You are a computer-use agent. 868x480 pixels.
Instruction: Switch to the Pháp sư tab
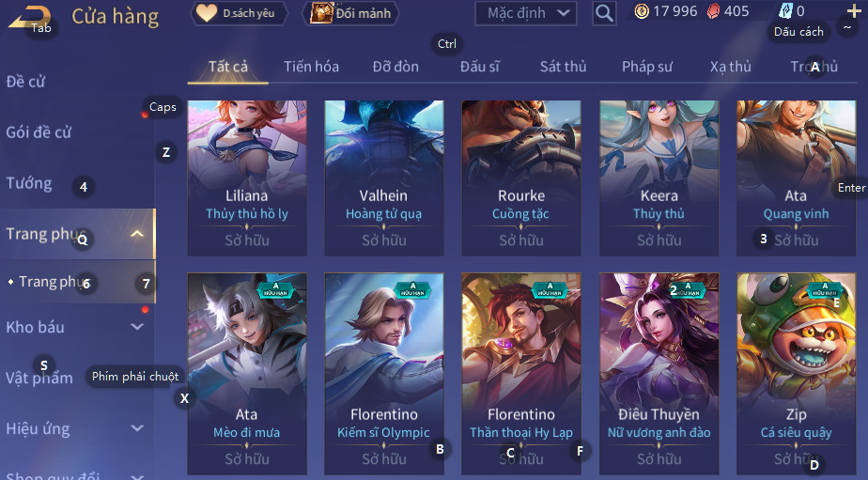[646, 67]
